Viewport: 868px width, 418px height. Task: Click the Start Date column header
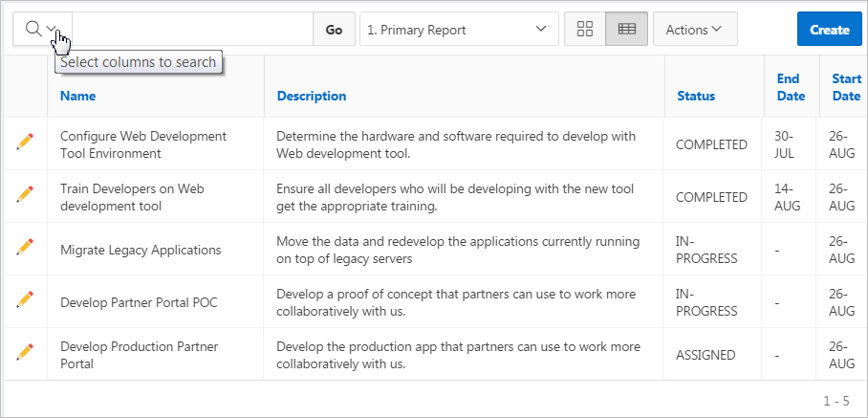(846, 87)
